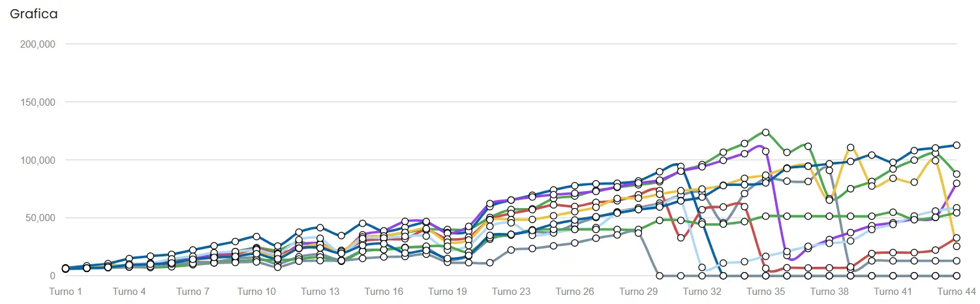The width and height of the screenshot is (980, 304).
Task: Select dark blue line's peak at Turno 10
Action: tap(256, 236)
